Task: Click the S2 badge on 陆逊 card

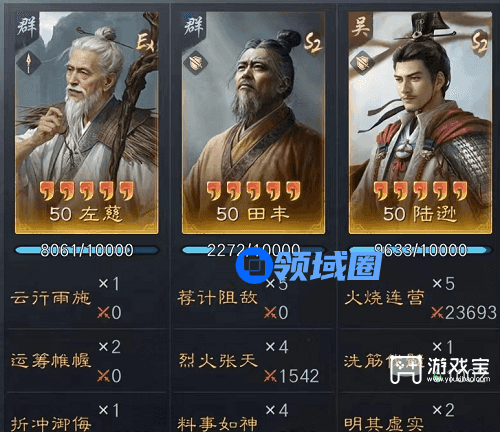Action: [480, 41]
